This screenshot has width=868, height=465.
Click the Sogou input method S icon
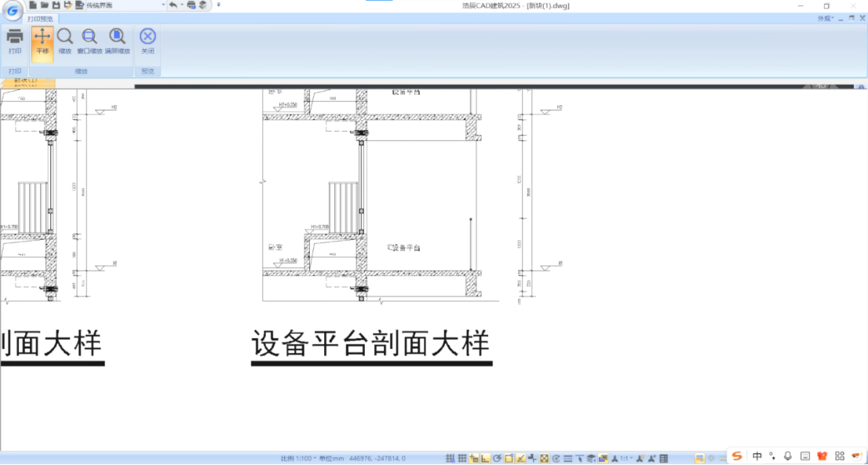[x=737, y=456]
